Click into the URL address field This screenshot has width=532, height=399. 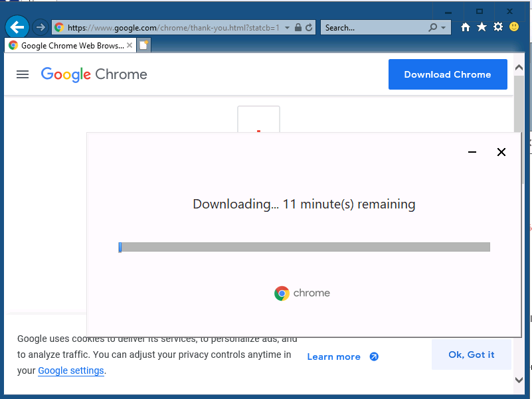[x=173, y=28]
